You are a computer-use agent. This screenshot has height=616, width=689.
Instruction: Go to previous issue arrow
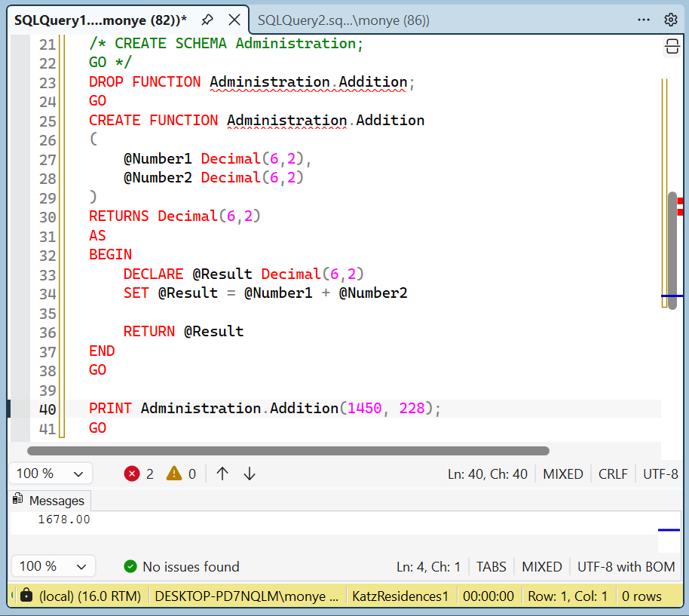[222, 473]
